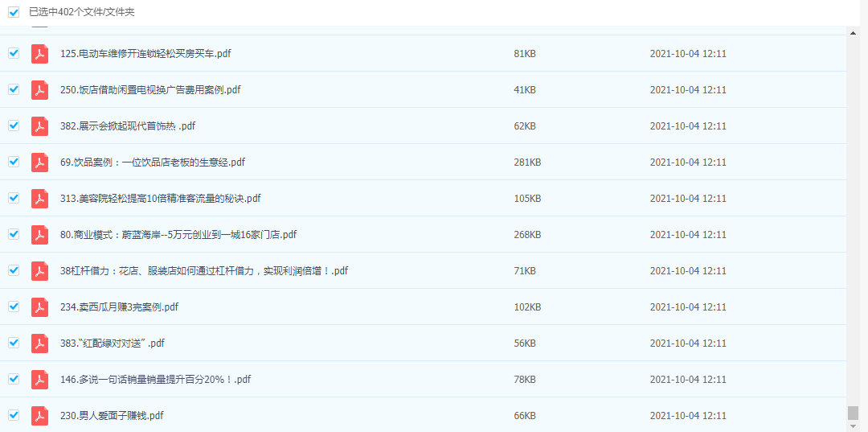Click the scrollbar up arrow
Screen dimensions: 868x432
point(853,33)
